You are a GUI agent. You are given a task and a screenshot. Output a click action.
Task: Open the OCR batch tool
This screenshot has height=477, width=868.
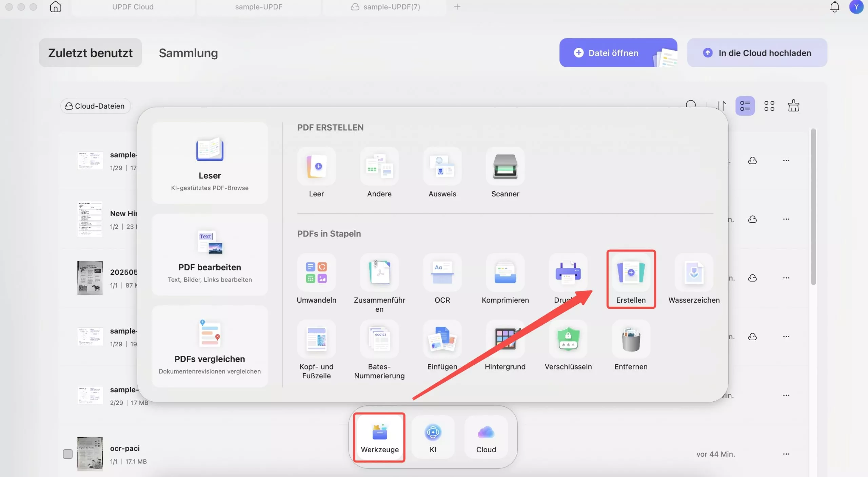442,273
